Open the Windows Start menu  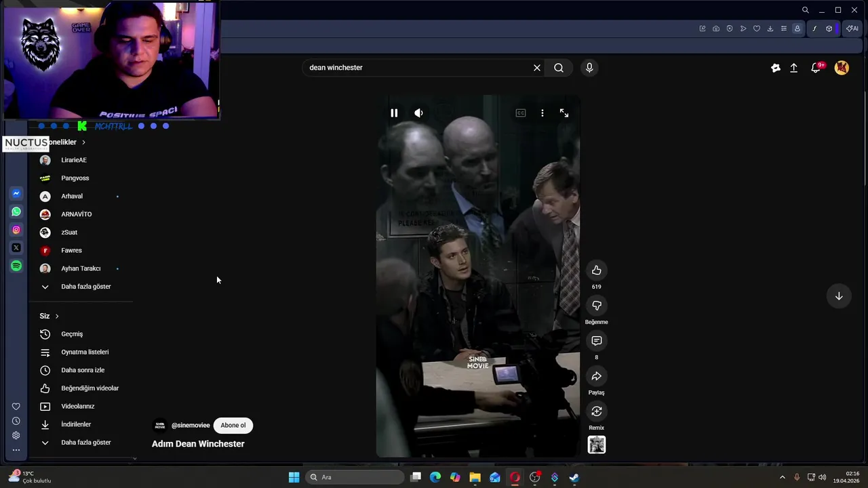click(294, 477)
